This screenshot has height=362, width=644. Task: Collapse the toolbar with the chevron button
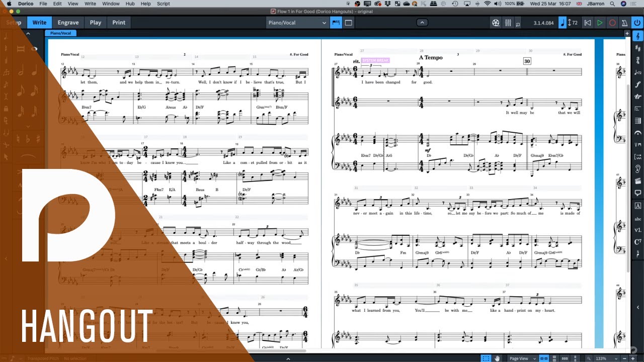(422, 23)
